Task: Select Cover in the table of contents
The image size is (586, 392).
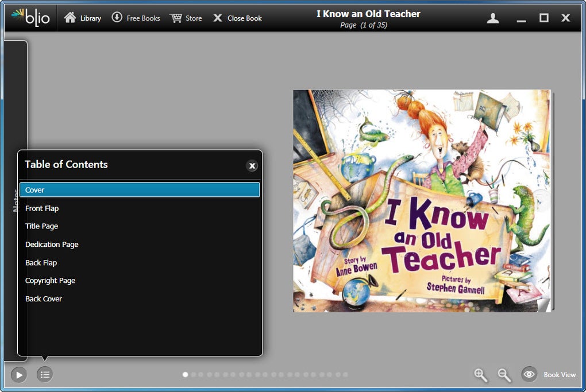Action: coord(140,189)
